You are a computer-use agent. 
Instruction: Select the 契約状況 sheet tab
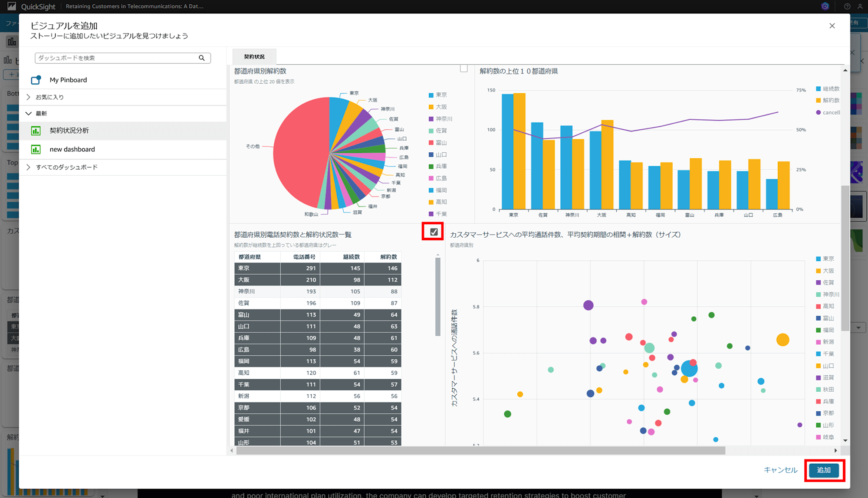pos(254,57)
